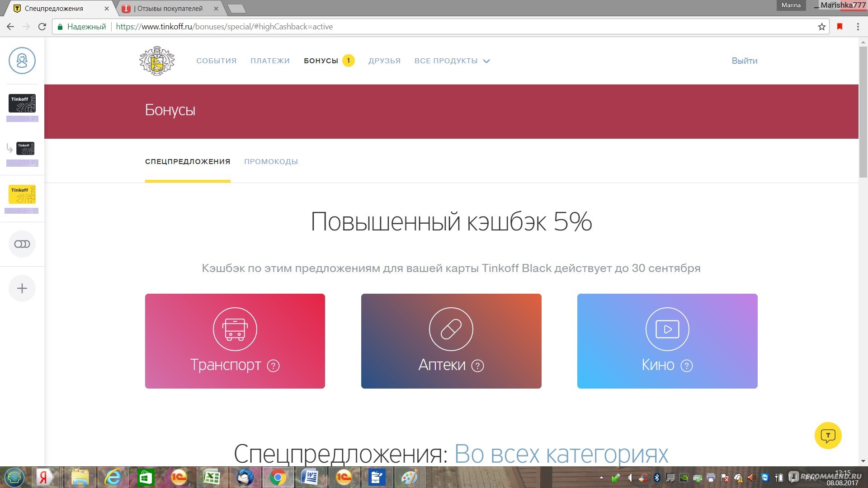Show hidden system tray icons
This screenshot has height=488, width=868.
[x=601, y=477]
